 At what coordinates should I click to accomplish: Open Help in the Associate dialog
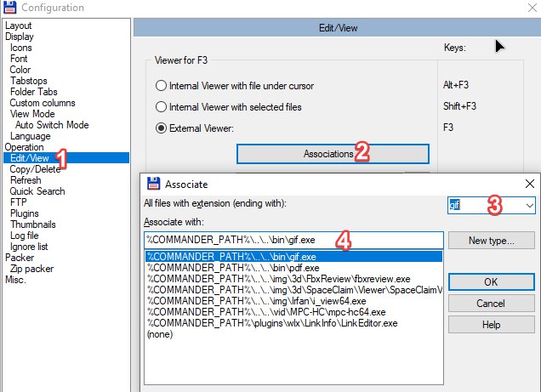point(492,325)
